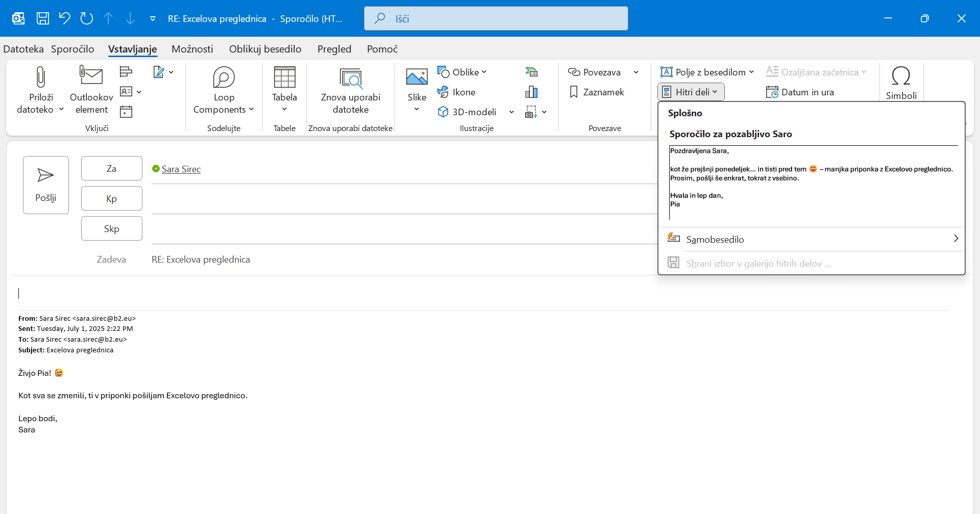
Task: Insert an Outlookov element
Action: (x=91, y=90)
